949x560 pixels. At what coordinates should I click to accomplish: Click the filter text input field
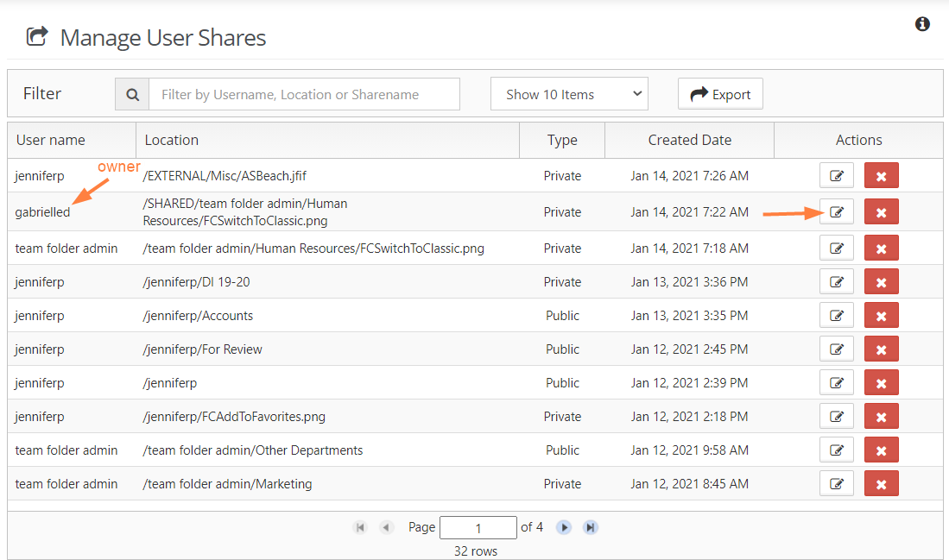[304, 95]
